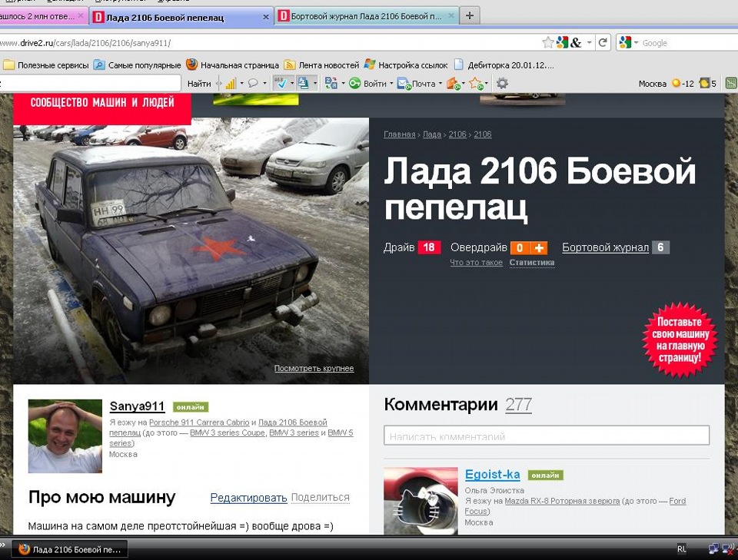Click the weather icon next to Москва -12
The image size is (738, 560).
[676, 81]
